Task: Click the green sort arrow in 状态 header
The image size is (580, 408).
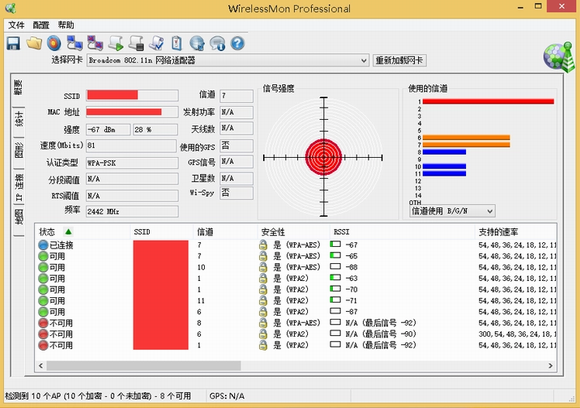Action: pyautogui.click(x=68, y=232)
